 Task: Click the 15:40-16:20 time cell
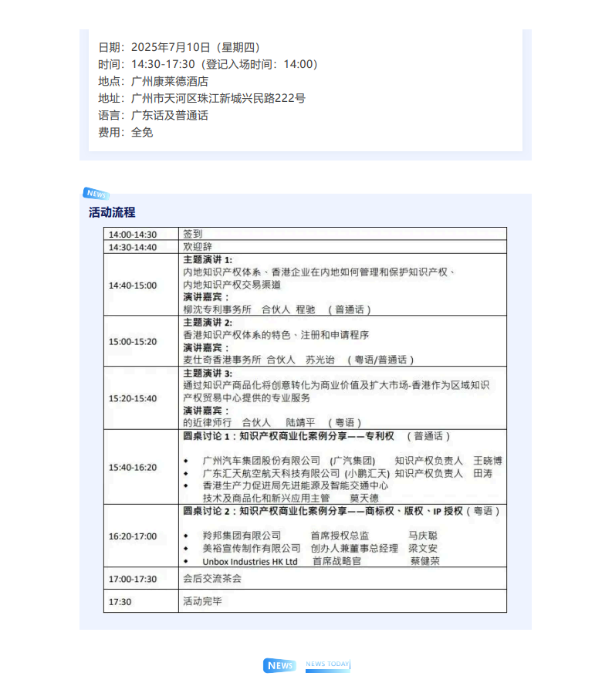point(141,467)
